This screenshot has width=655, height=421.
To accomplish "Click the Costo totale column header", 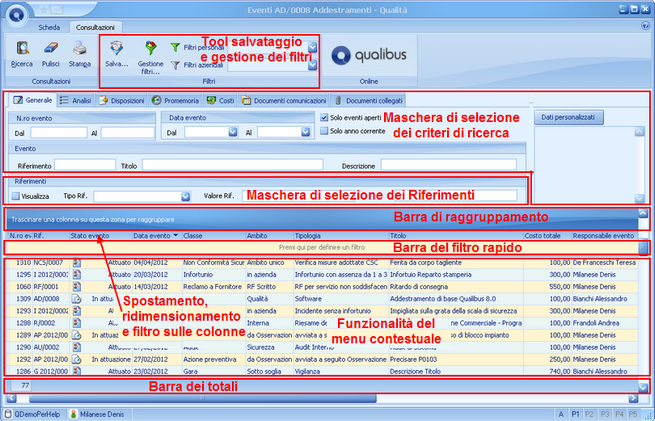I will [x=547, y=236].
